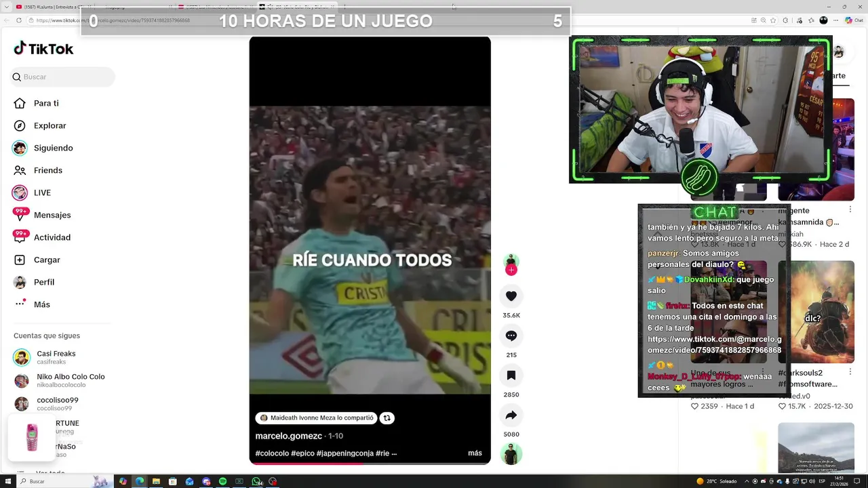Follow the author with the red plus badge
868x488 pixels.
click(x=511, y=270)
